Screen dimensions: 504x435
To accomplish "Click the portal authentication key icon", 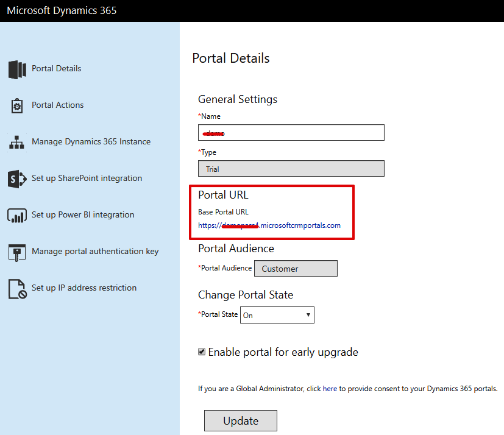I will click(17, 252).
